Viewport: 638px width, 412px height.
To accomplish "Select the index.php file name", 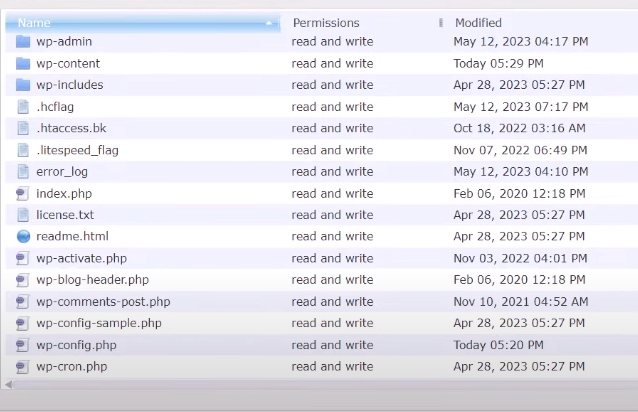I will [x=64, y=194].
